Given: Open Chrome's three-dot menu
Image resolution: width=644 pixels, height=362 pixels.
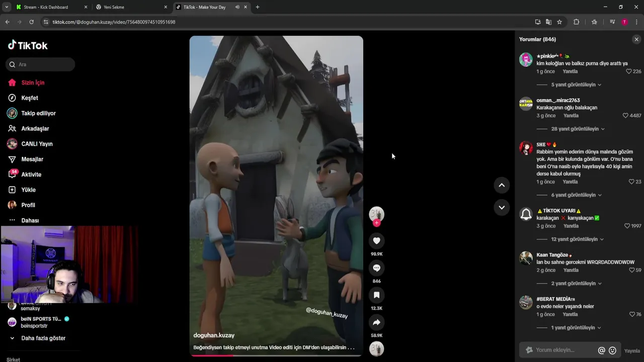Looking at the screenshot, I should coord(636,22).
